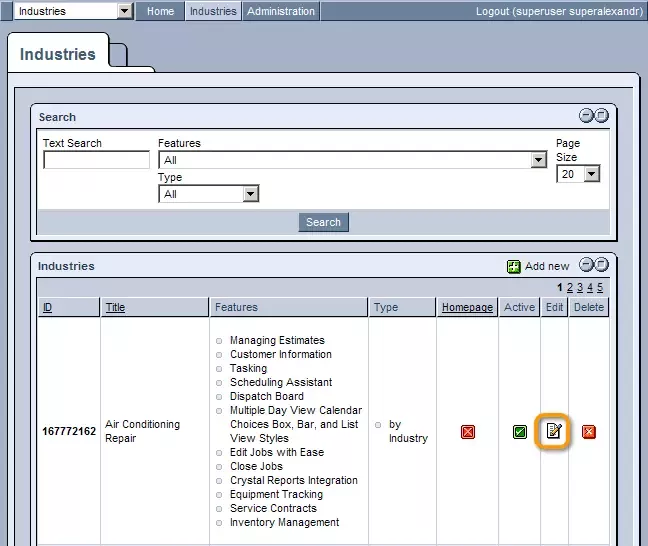Go to results page 4
This screenshot has height=546, width=648.
(x=590, y=287)
